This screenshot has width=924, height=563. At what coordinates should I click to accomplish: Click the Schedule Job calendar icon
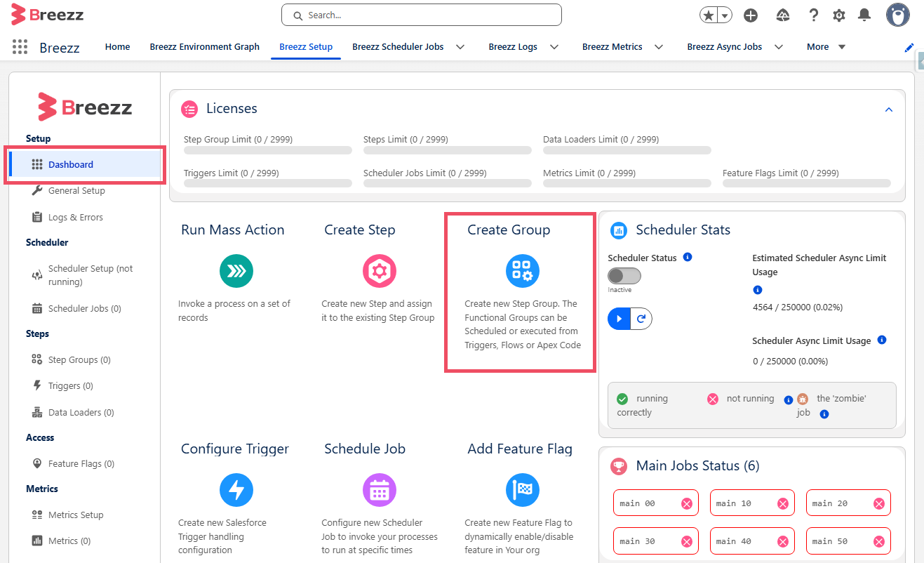tap(379, 490)
